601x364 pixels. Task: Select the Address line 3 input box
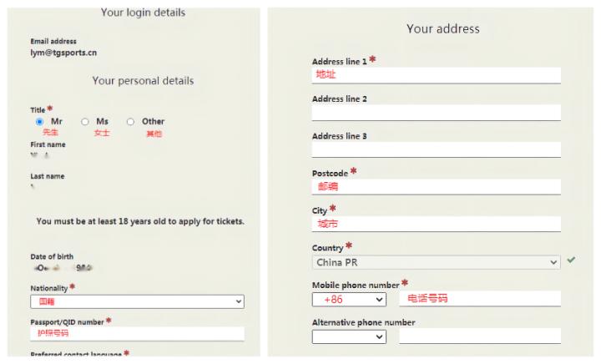[436, 149]
